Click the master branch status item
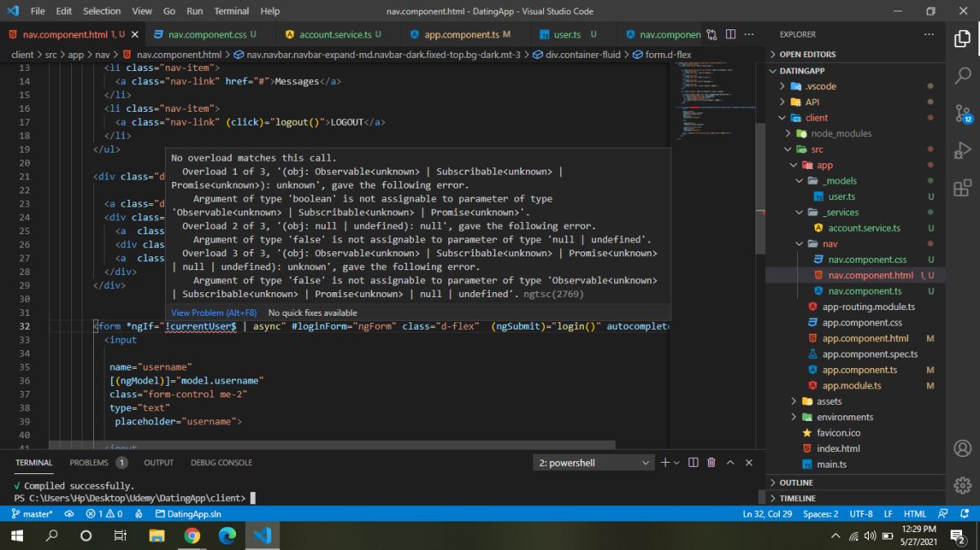This screenshot has width=980, height=550. 32,514
